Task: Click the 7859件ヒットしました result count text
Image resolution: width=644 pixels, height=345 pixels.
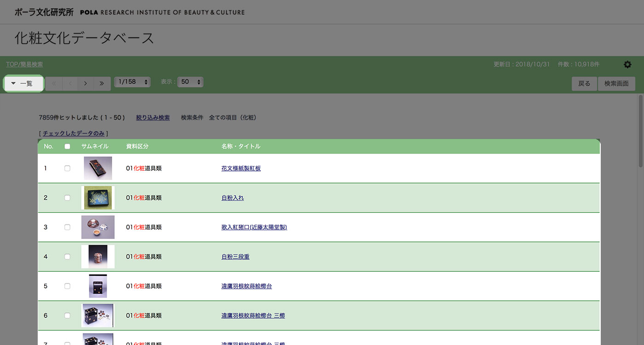Action: [x=82, y=118]
